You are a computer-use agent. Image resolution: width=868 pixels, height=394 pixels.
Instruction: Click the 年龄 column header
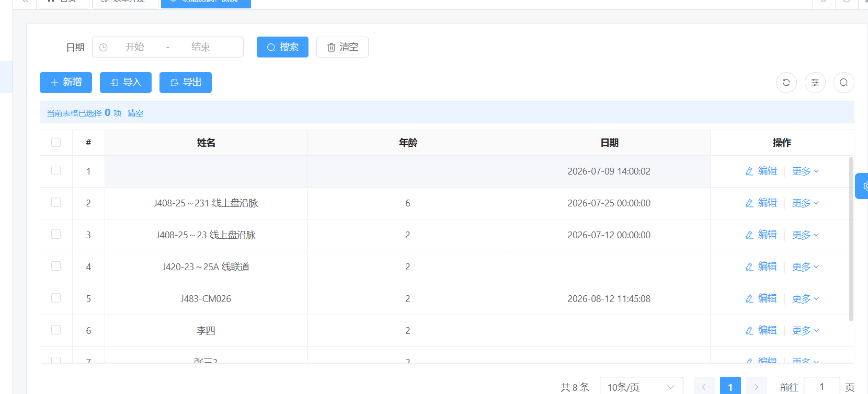408,143
